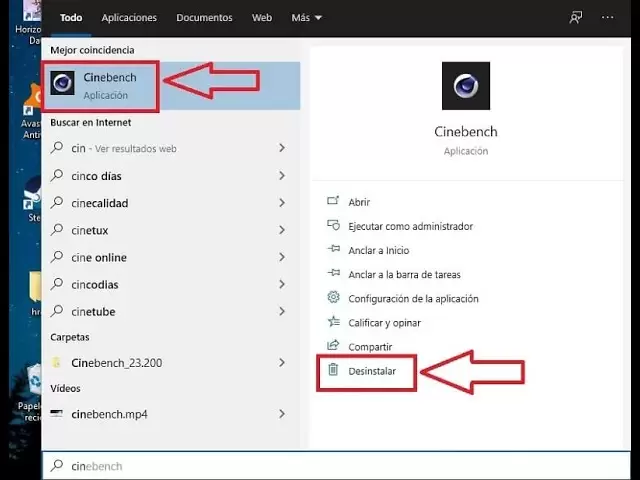The width and height of the screenshot is (640, 480).
Task: Click the gear icon for app configuration
Action: point(333,297)
